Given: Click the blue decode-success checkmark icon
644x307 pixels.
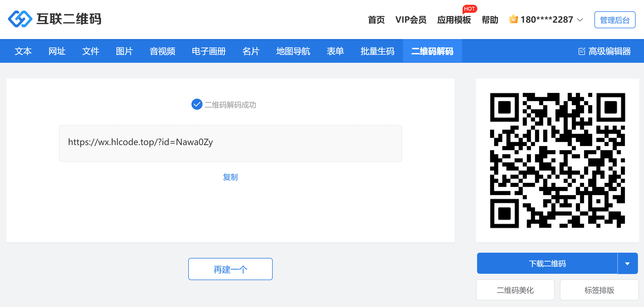Looking at the screenshot, I should tap(197, 104).
